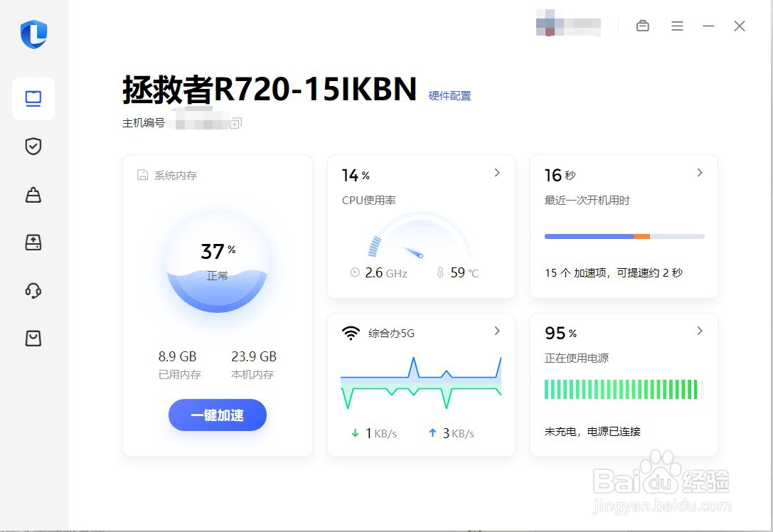Image resolution: width=773 pixels, height=532 pixels.
Task: Open the hamburger menu at top right
Action: [x=676, y=26]
